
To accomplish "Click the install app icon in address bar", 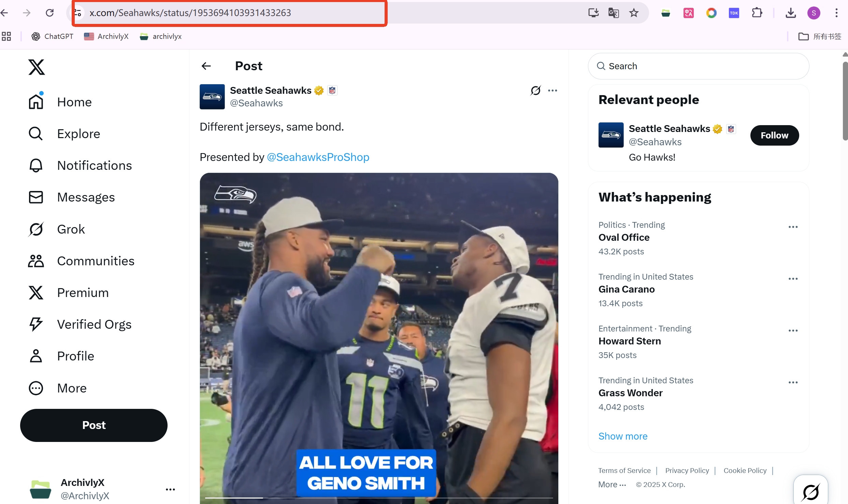I will click(593, 13).
